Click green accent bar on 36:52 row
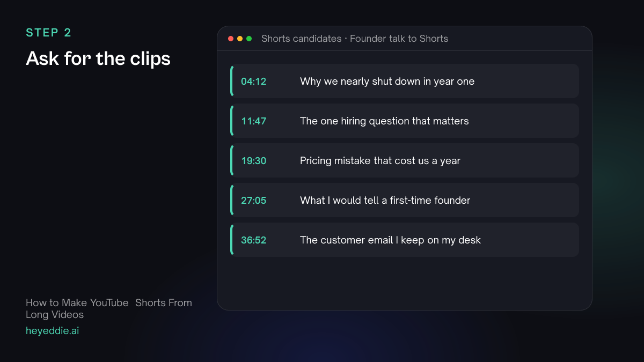The image size is (644, 362). click(232, 240)
